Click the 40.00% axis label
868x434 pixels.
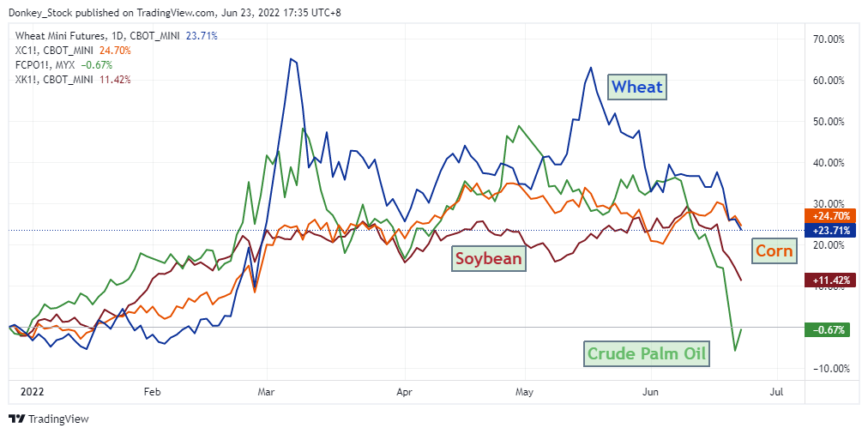(829, 163)
